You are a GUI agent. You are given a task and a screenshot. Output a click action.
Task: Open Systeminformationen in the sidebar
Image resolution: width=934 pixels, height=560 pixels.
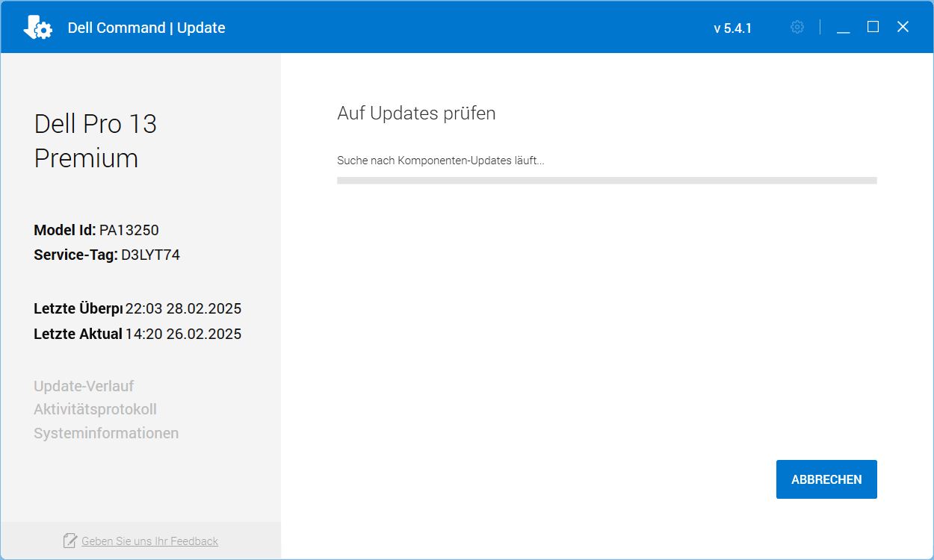click(106, 433)
